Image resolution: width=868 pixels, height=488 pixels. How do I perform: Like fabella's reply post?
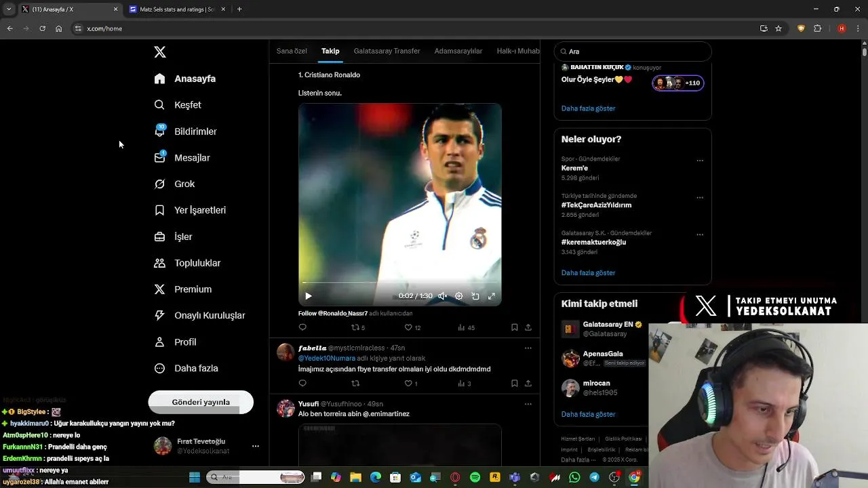410,384
